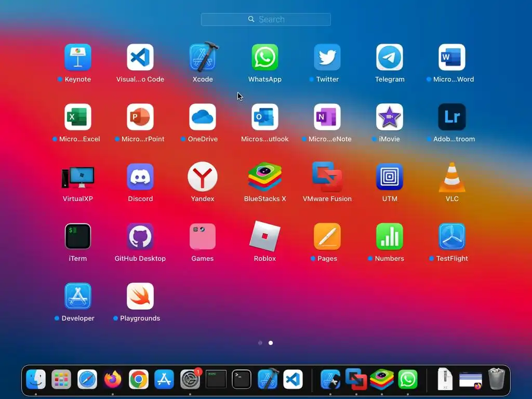Open App Store from the Dock
Viewport: 532px width, 399px height.
click(x=164, y=379)
